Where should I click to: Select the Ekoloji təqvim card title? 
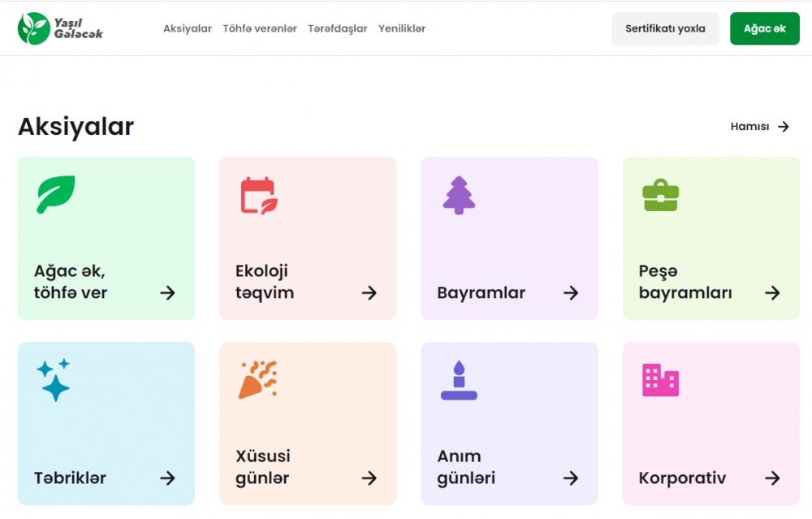pyautogui.click(x=265, y=282)
